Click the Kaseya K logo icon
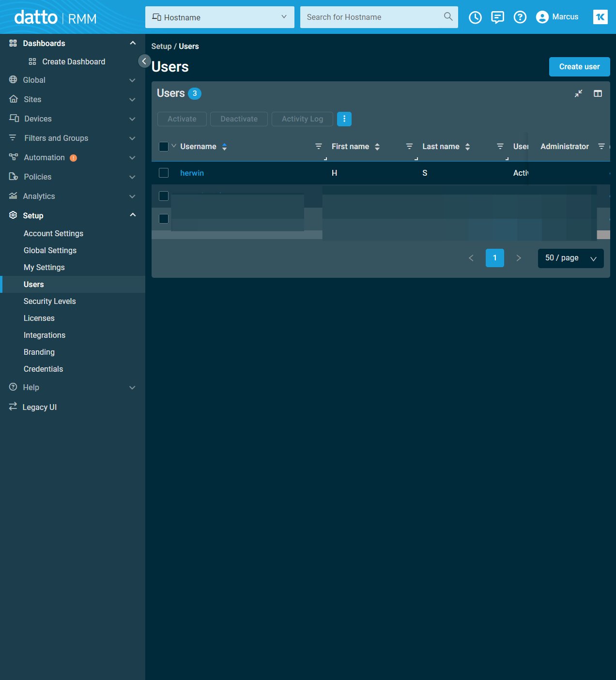Image resolution: width=616 pixels, height=680 pixels. tap(600, 17)
